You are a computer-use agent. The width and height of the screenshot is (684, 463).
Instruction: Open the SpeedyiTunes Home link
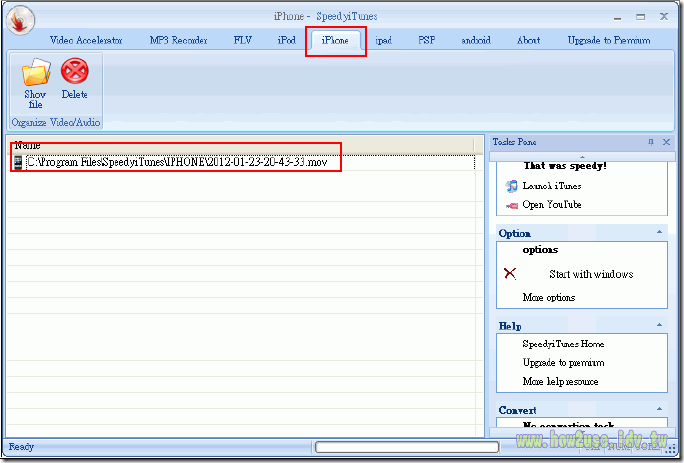pos(563,344)
